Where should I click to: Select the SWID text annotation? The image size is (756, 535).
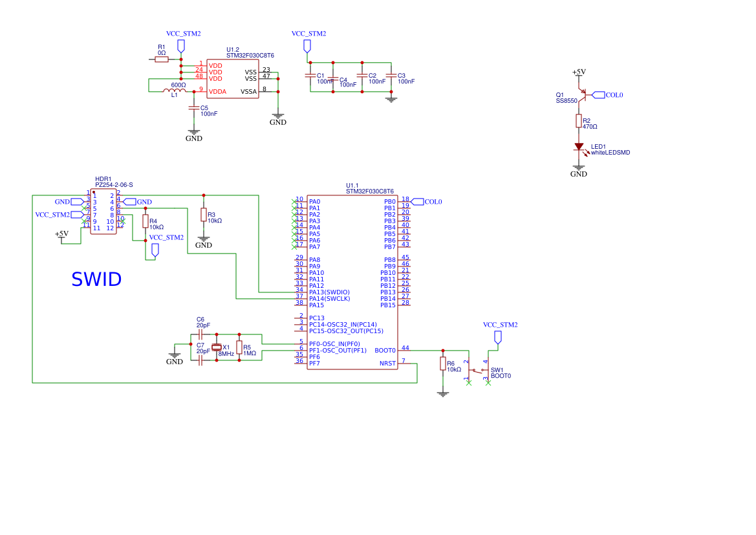tap(96, 279)
